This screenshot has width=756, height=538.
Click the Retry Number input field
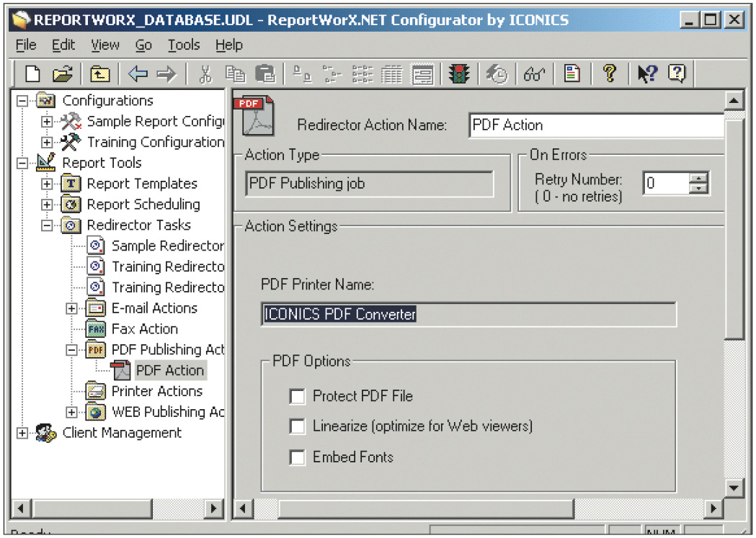666,183
